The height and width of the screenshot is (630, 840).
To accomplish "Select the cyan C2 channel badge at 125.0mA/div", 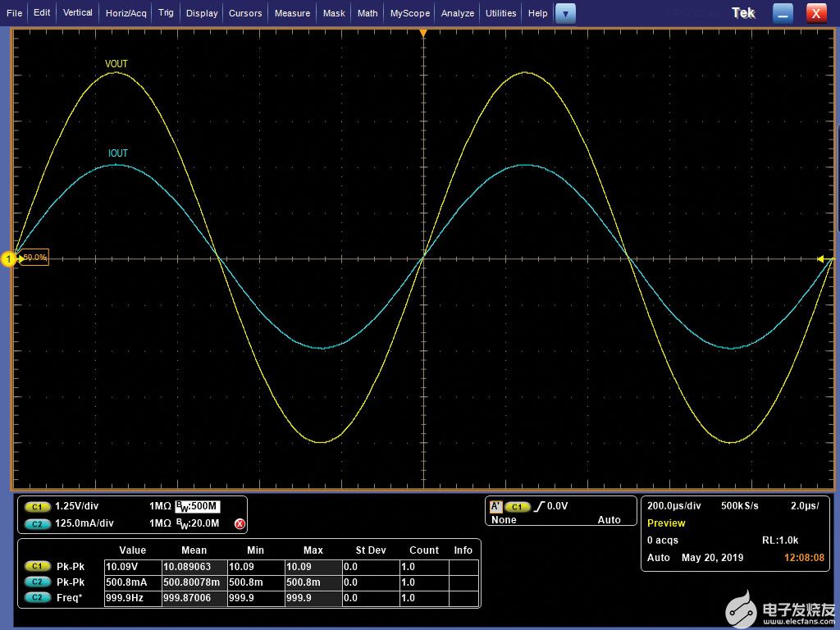I will [38, 524].
